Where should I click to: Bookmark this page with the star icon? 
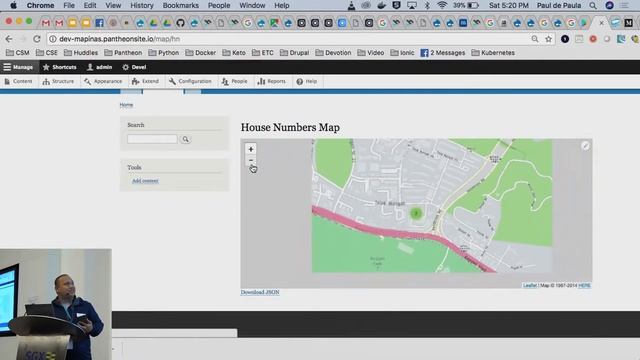tap(549, 39)
